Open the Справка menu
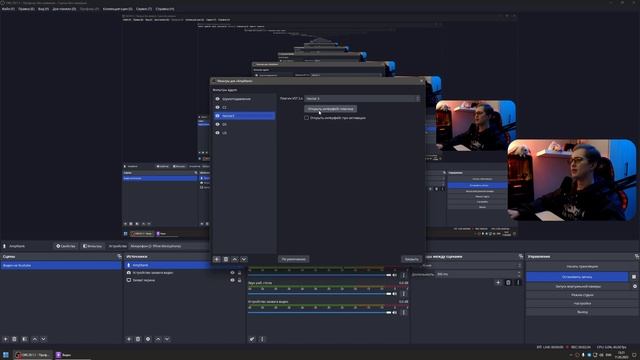640x360 pixels. click(164, 9)
